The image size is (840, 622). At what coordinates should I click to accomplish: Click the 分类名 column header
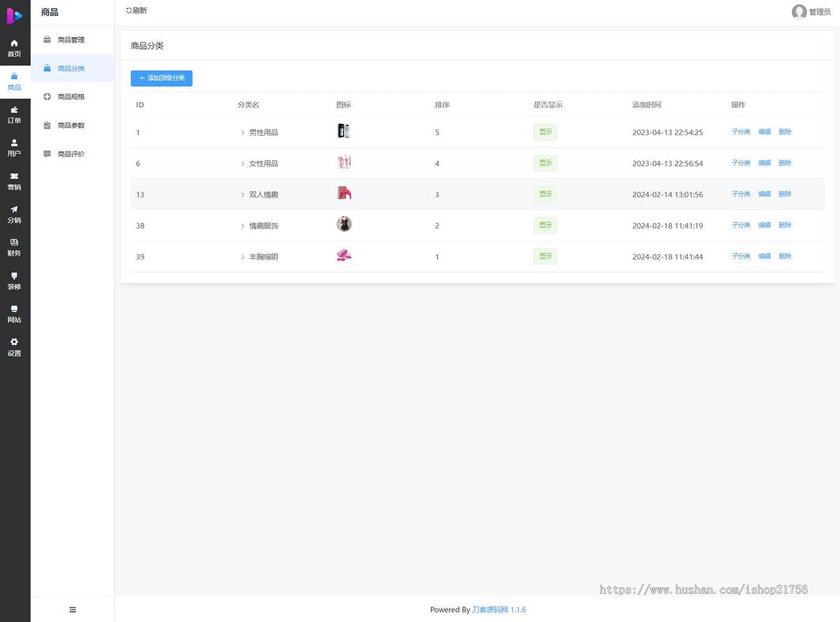pos(248,105)
